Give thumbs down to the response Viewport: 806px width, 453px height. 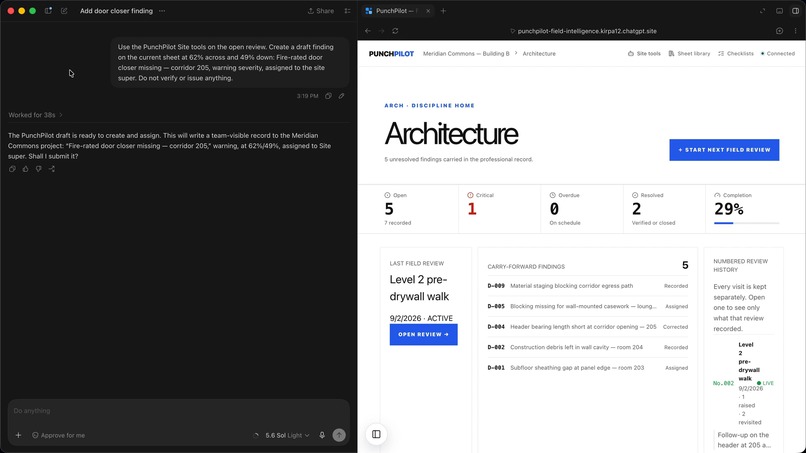click(39, 169)
